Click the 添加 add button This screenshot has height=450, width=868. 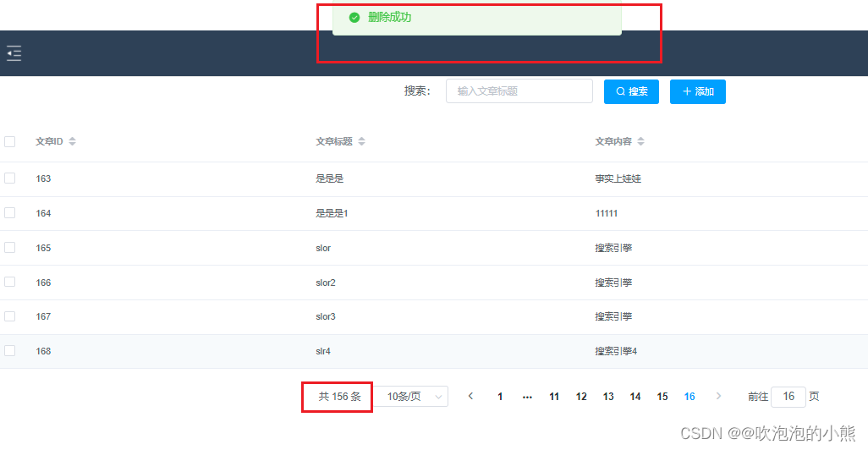[x=697, y=91]
